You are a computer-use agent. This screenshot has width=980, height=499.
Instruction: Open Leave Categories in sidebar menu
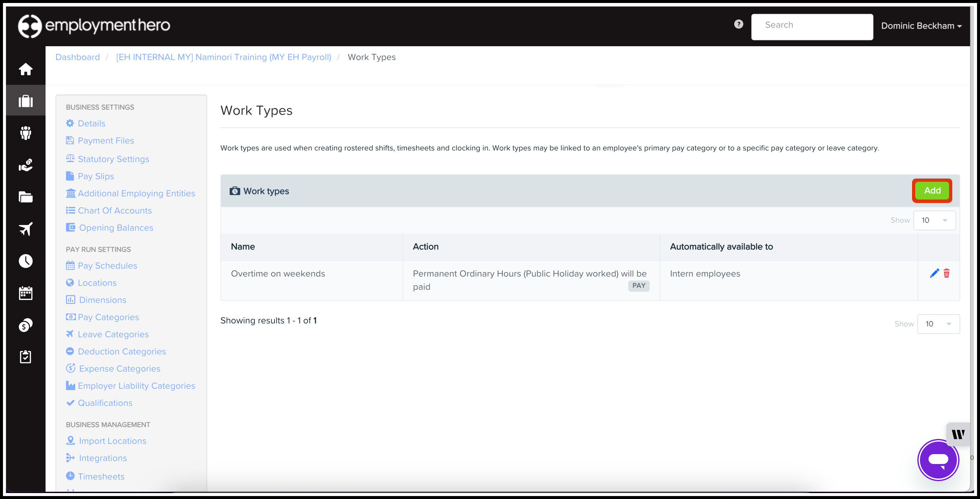[113, 334]
